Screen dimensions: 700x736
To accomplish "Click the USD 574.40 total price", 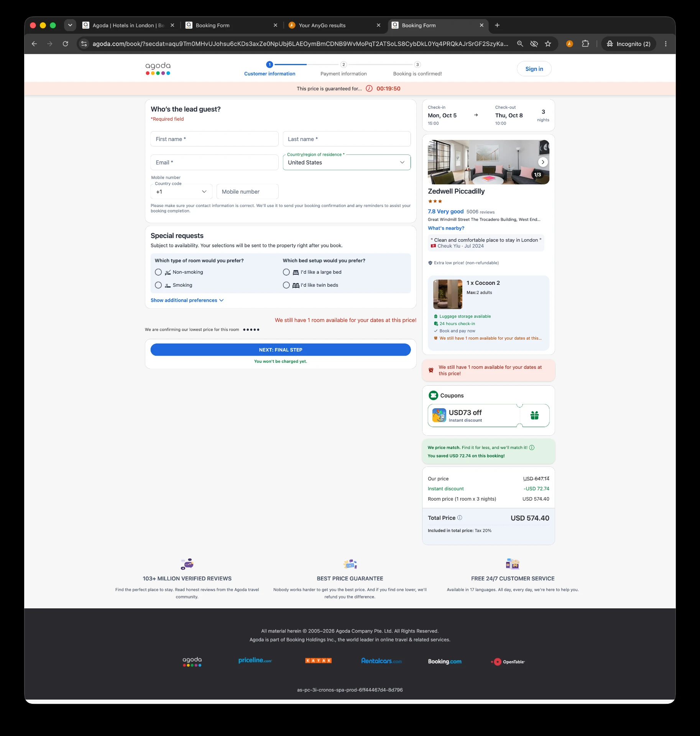I will [x=530, y=518].
